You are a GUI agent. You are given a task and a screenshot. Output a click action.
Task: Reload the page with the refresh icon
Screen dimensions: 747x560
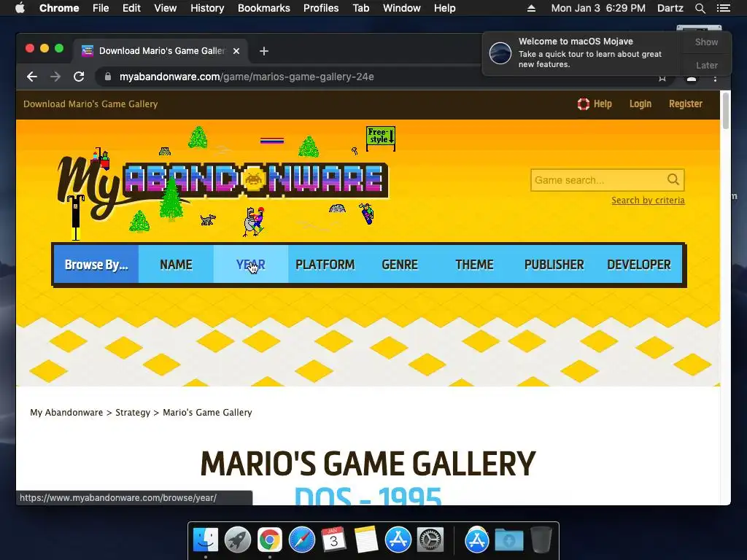click(x=79, y=77)
